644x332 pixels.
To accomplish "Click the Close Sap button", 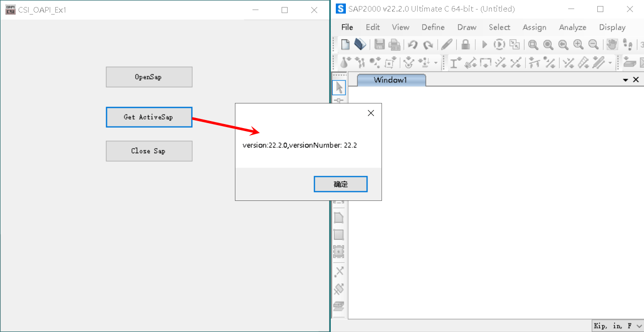I will 149,151.
